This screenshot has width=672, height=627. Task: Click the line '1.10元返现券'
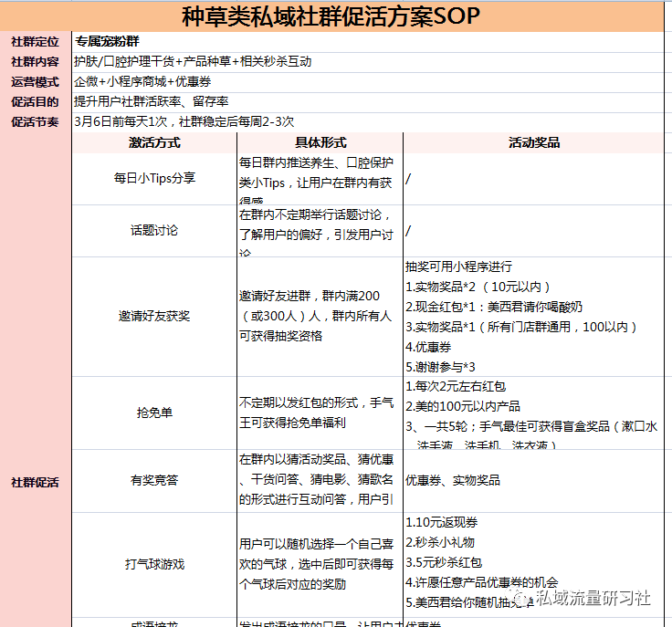pyautogui.click(x=441, y=522)
